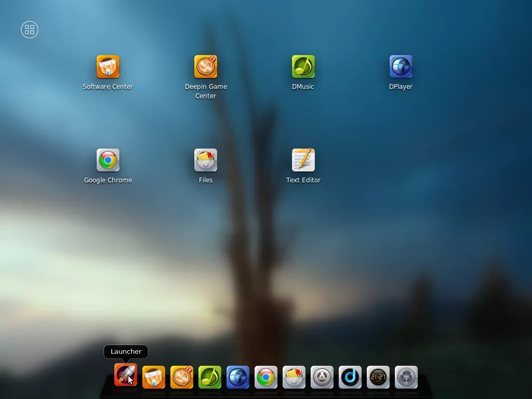Click the 'Text Editor' label text

[x=303, y=180]
